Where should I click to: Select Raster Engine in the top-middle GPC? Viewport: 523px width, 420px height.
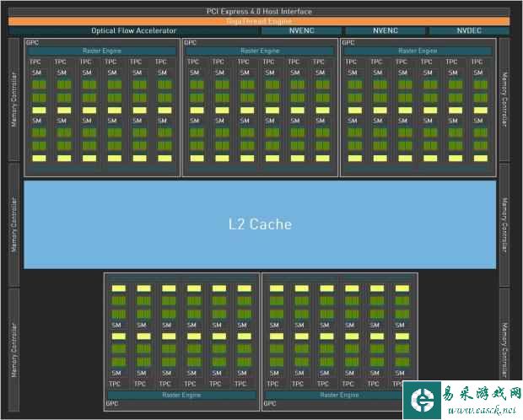[x=260, y=51]
